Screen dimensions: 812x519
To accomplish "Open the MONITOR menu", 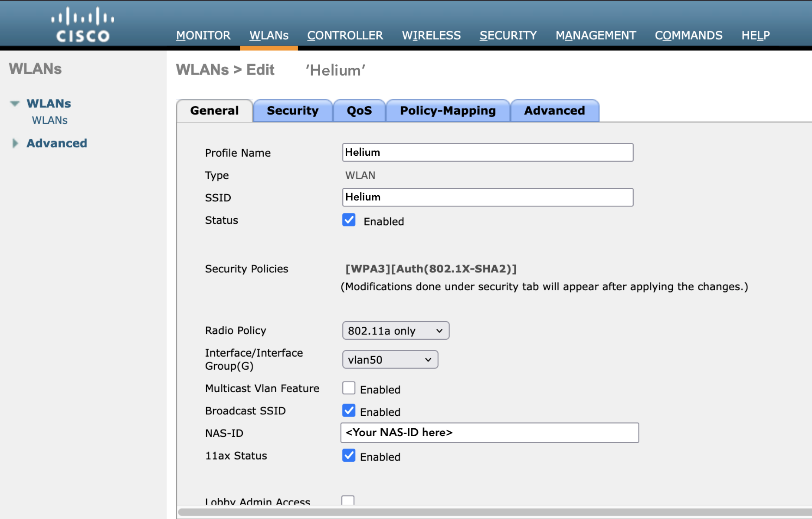I will 203,35.
